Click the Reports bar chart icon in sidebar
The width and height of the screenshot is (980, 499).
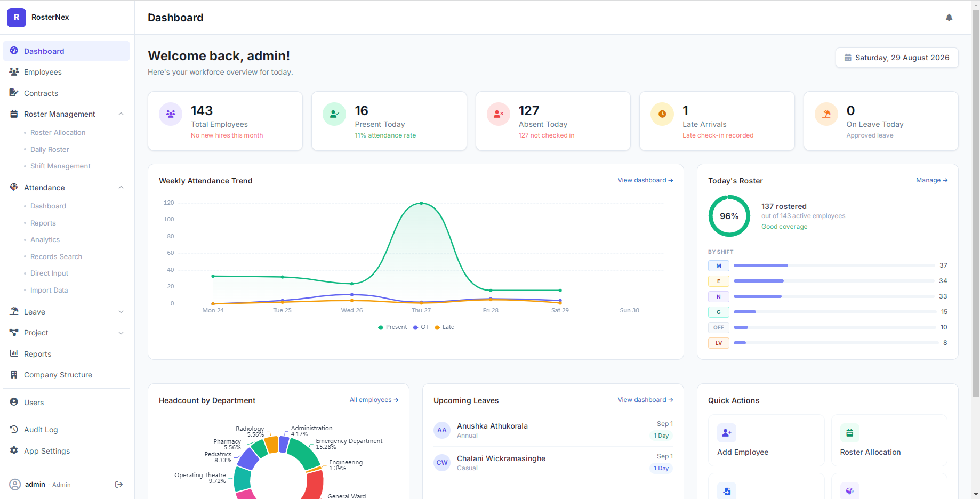14,353
